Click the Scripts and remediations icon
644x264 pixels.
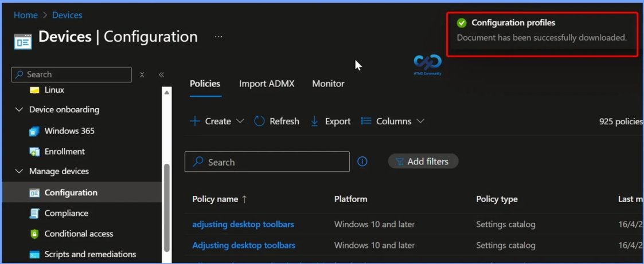click(x=34, y=255)
